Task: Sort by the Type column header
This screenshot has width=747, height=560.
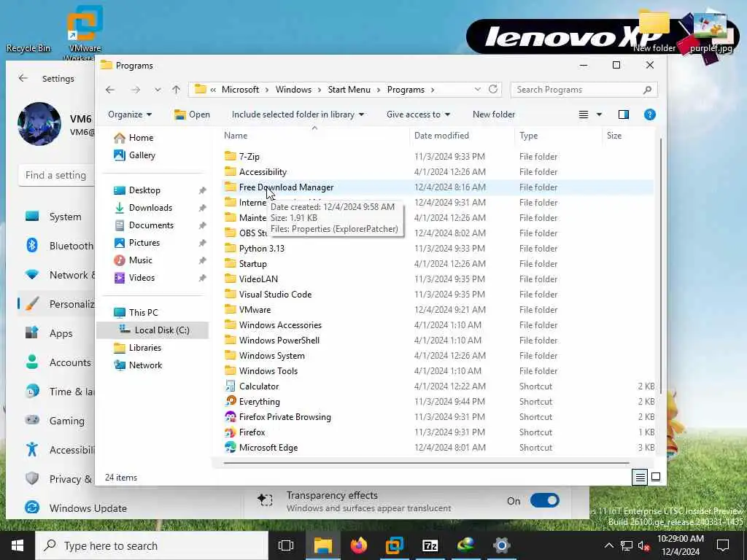Action: (558, 135)
